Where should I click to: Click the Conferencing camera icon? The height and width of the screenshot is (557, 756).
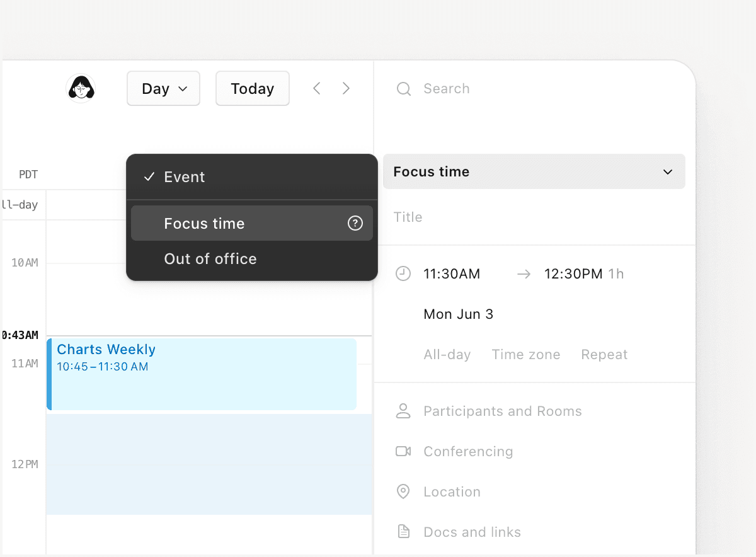point(403,451)
